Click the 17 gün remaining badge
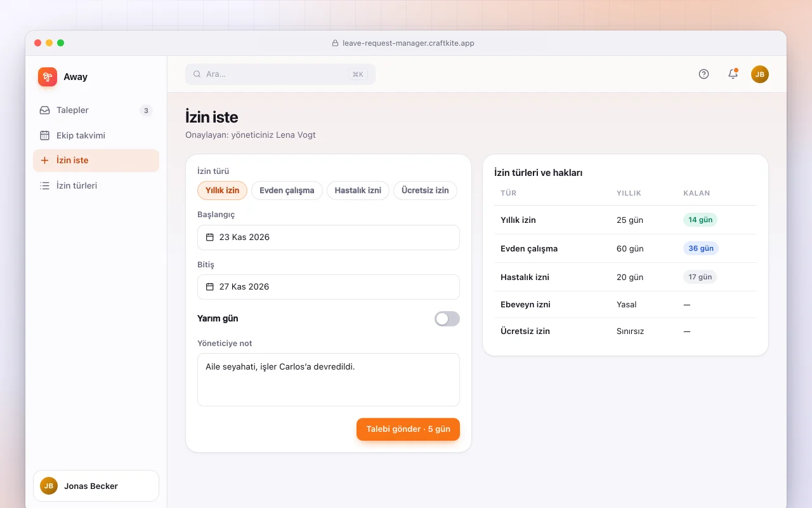Screen dimensions: 812x508 [700, 277]
